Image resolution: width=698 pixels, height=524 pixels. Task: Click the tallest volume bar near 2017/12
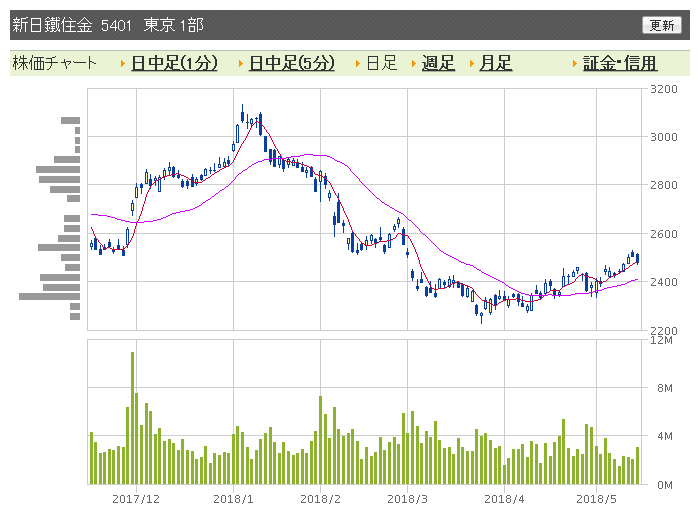tap(132, 418)
